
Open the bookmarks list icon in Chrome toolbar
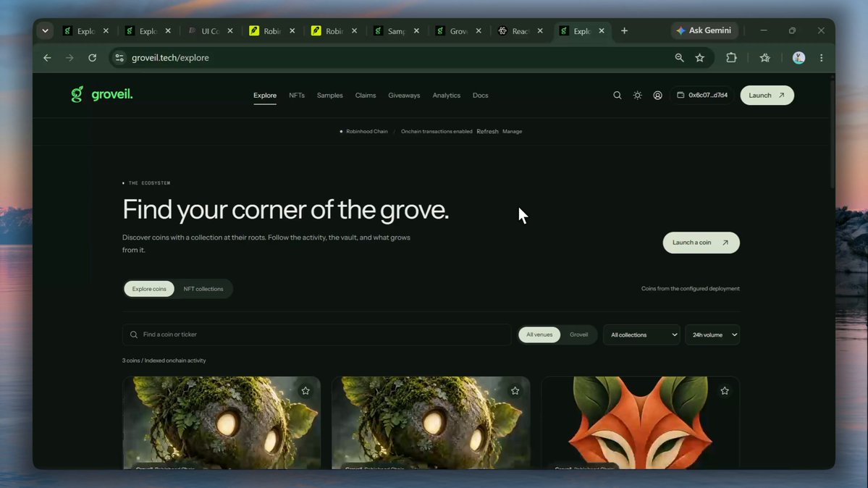click(765, 58)
